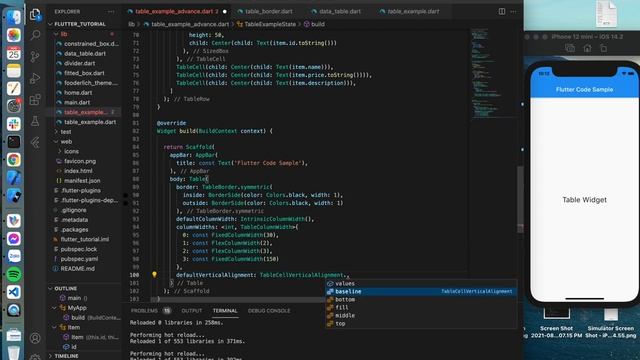Open home.dart in Explorer
Viewport: 640px width, 360px height.
click(x=78, y=93)
